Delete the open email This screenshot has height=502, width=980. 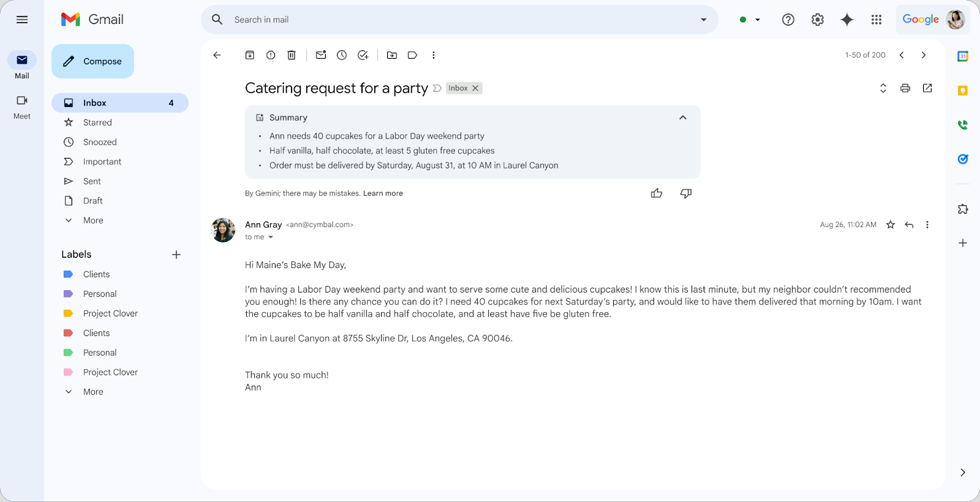tap(291, 55)
